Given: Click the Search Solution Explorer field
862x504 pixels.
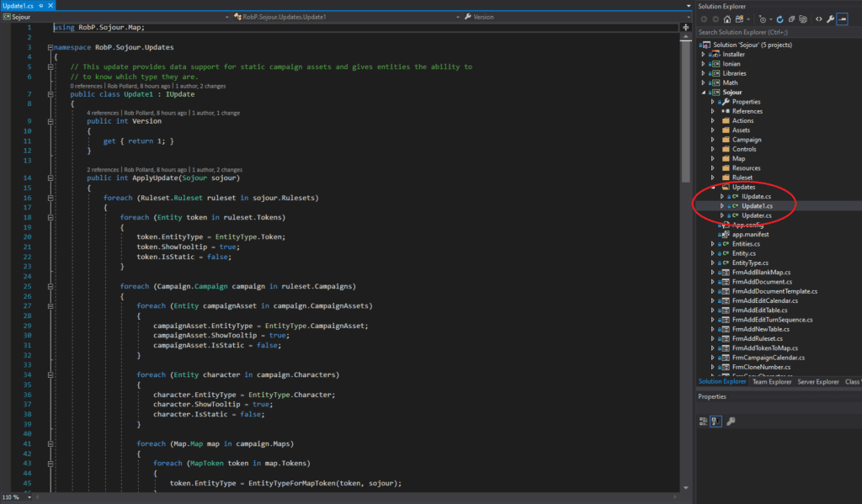Looking at the screenshot, I should (x=774, y=32).
